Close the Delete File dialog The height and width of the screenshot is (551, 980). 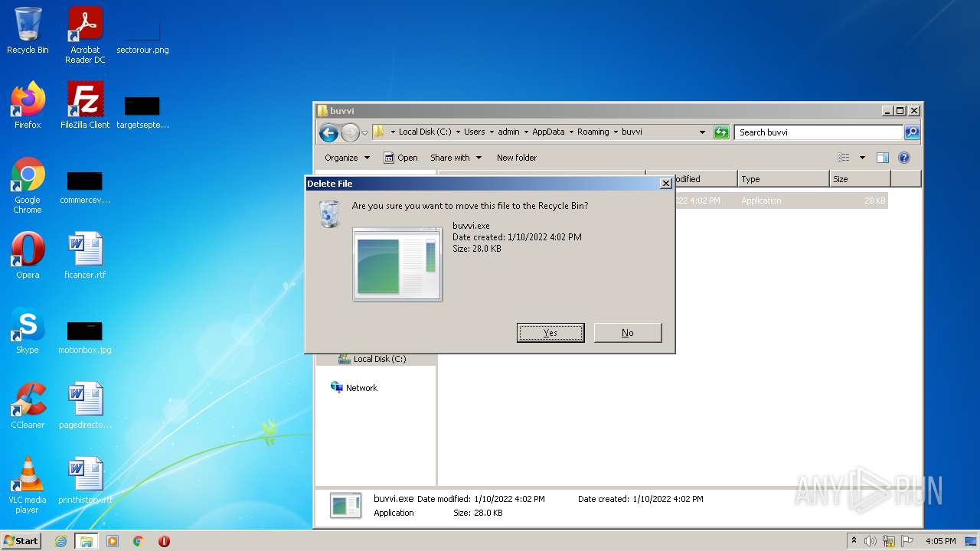point(666,184)
